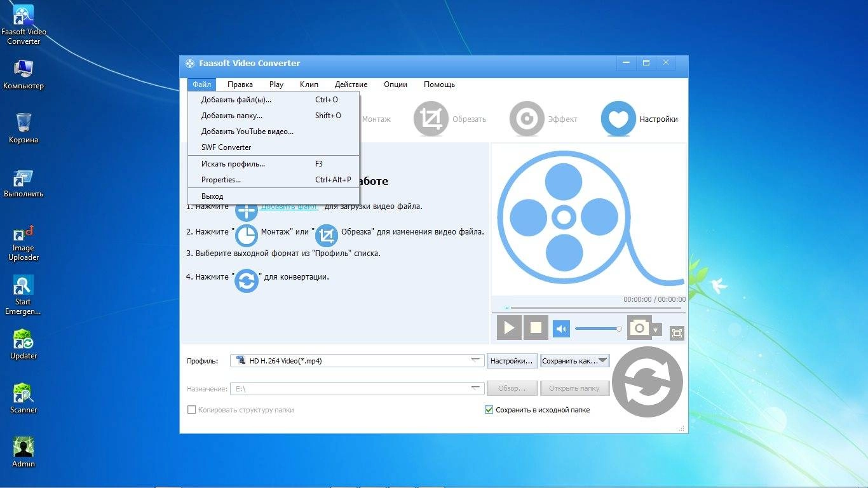This screenshot has height=488, width=868.
Task: Open the Play menu
Action: click(x=276, y=85)
